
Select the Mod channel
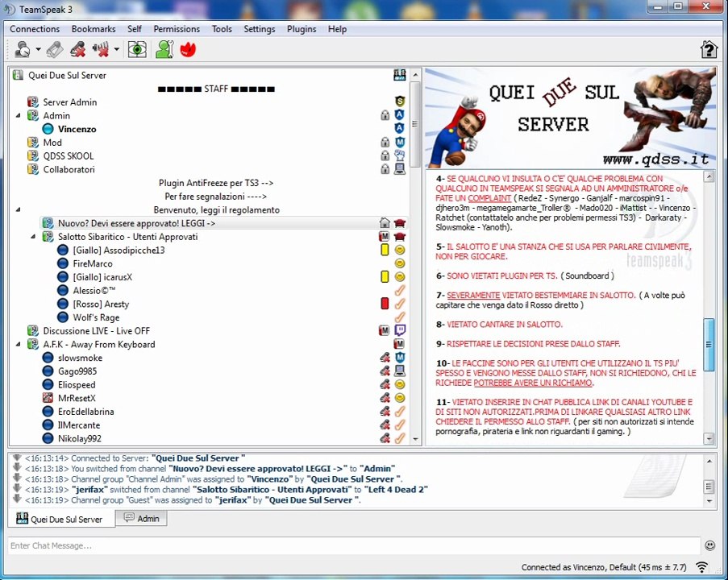point(52,143)
